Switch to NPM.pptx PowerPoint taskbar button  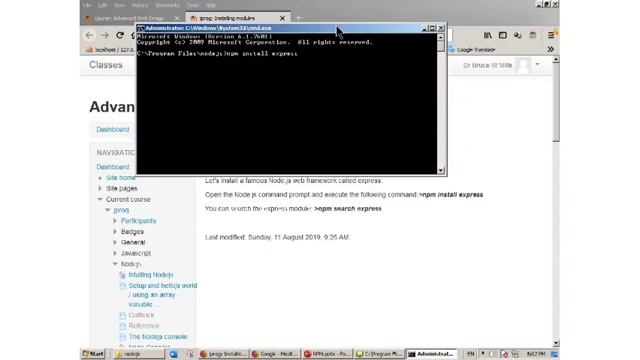pos(327,354)
